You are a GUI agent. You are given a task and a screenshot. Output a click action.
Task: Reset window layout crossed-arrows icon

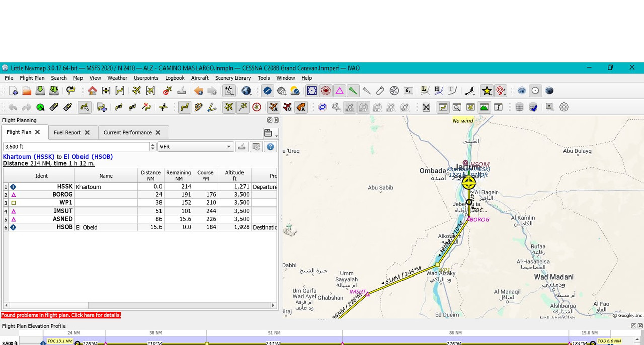coord(426,107)
